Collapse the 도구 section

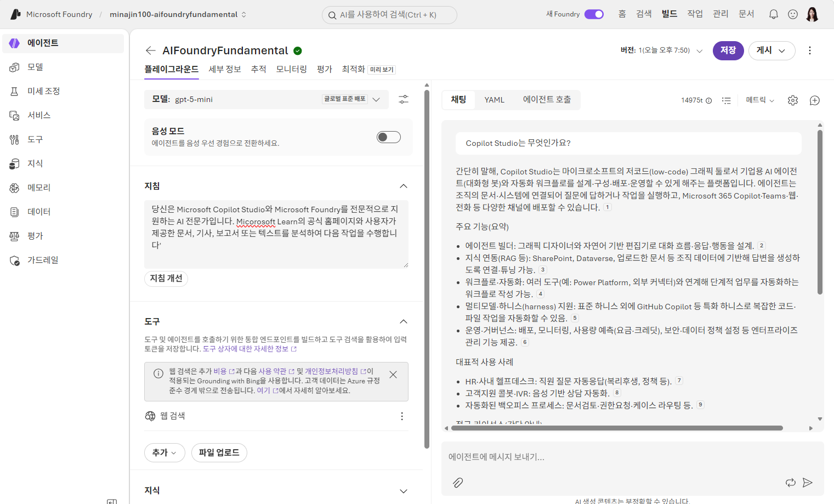tap(404, 322)
